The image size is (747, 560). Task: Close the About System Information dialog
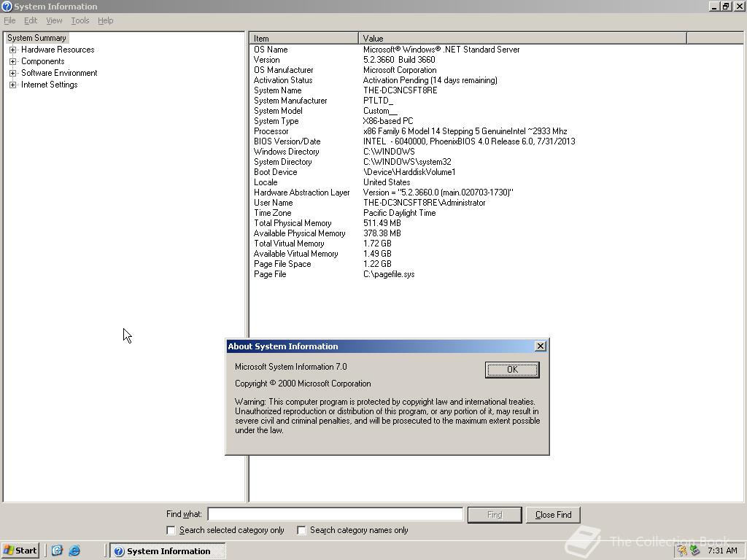pyautogui.click(x=541, y=346)
